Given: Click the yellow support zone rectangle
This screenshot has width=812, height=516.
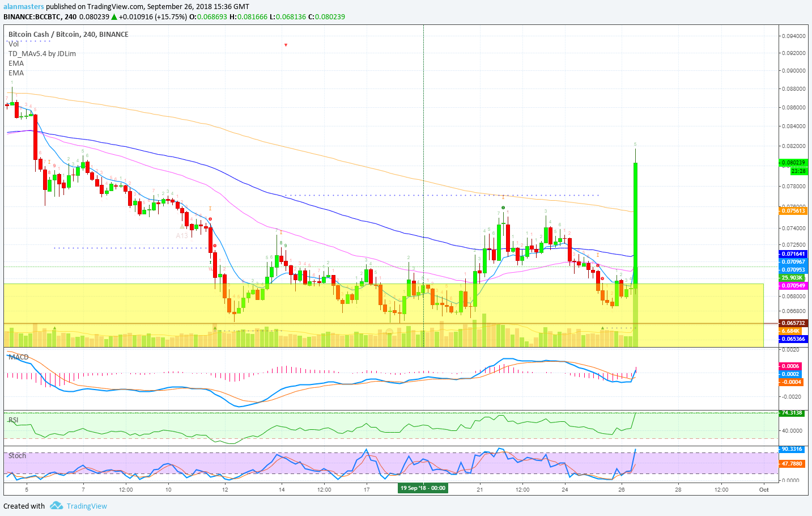Looking at the screenshot, I should [x=384, y=315].
